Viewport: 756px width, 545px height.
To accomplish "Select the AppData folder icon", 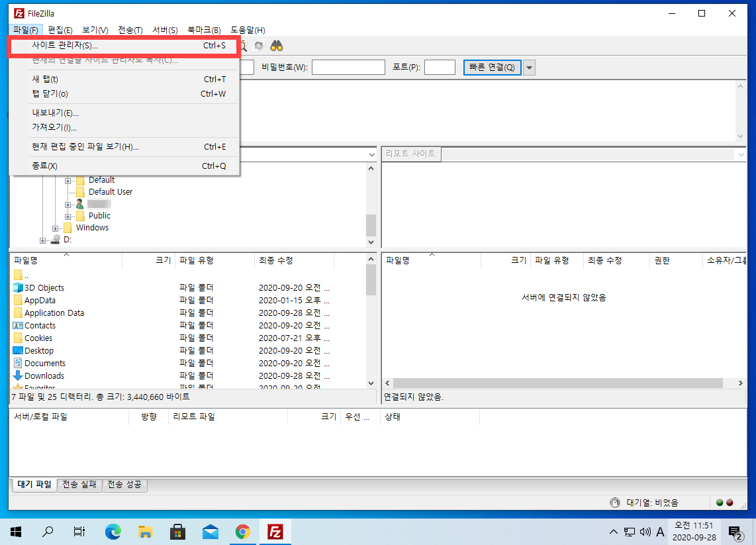I will click(x=18, y=300).
